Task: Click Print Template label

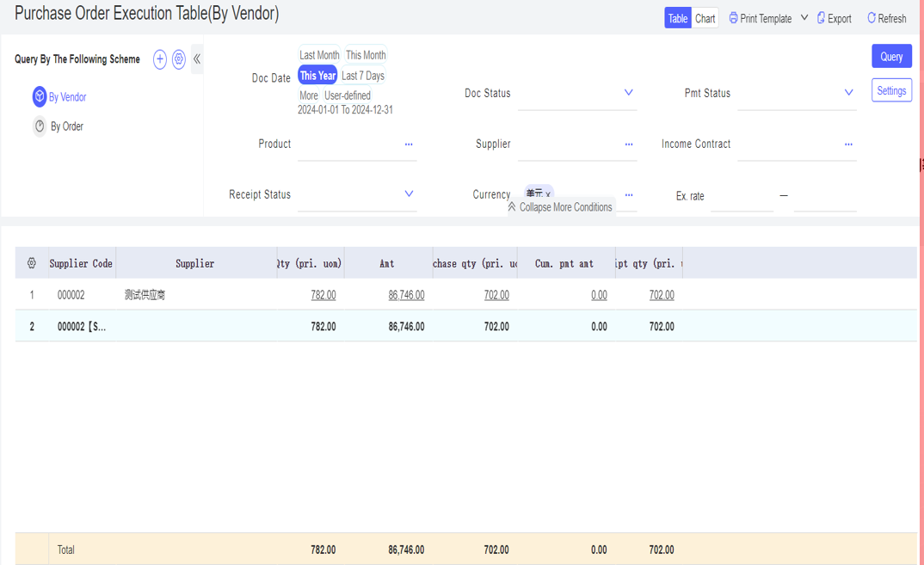Action: 766,19
